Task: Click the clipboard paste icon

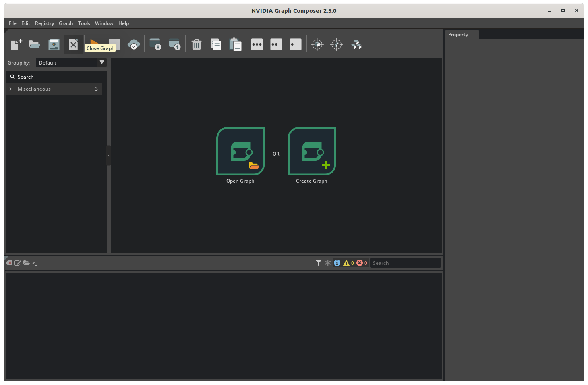Action: coord(235,44)
